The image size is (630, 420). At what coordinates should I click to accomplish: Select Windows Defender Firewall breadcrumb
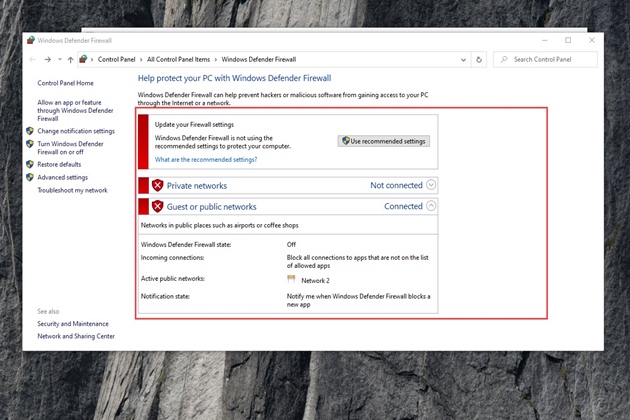[259, 59]
